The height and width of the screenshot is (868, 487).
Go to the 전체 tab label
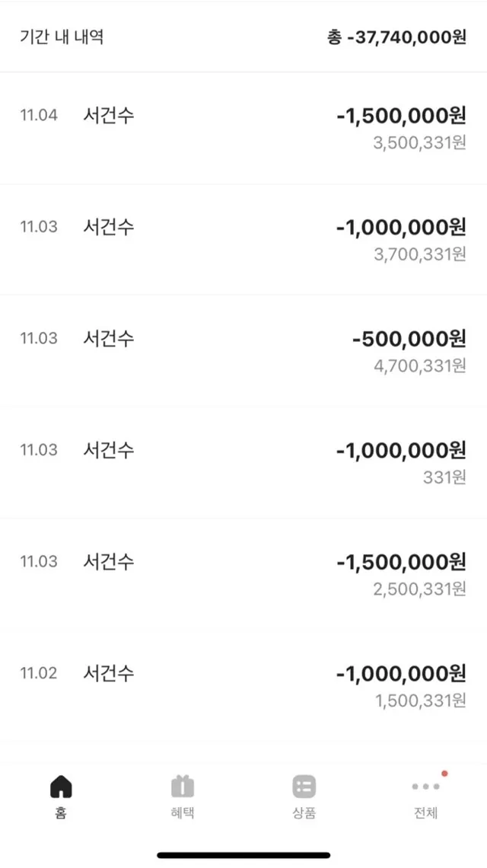425,812
